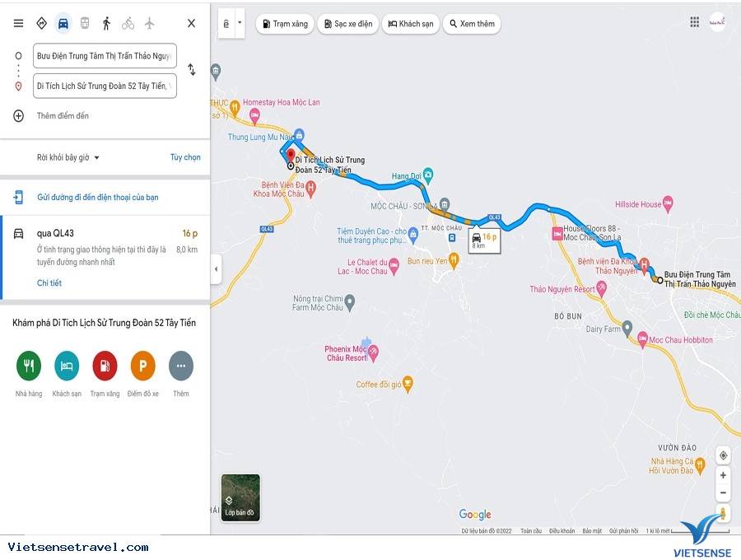Zoom in on the map
The height and width of the screenshot is (560, 741).
723,475
